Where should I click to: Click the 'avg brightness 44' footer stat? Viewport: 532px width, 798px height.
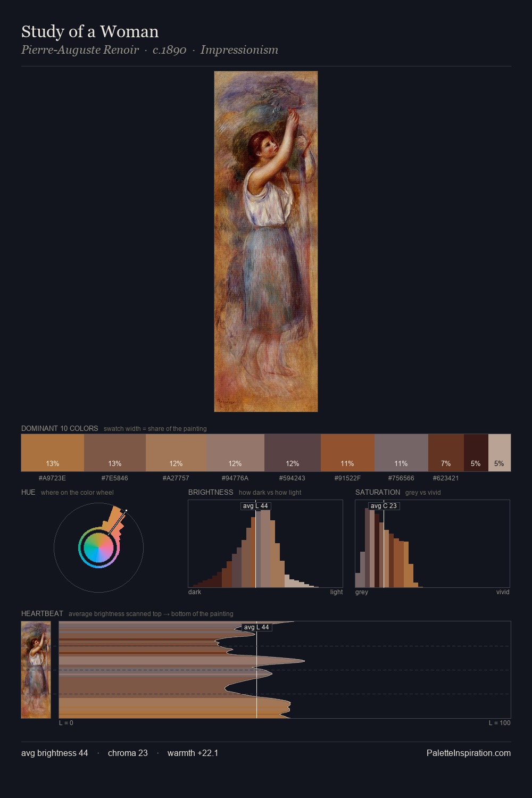[x=55, y=753]
